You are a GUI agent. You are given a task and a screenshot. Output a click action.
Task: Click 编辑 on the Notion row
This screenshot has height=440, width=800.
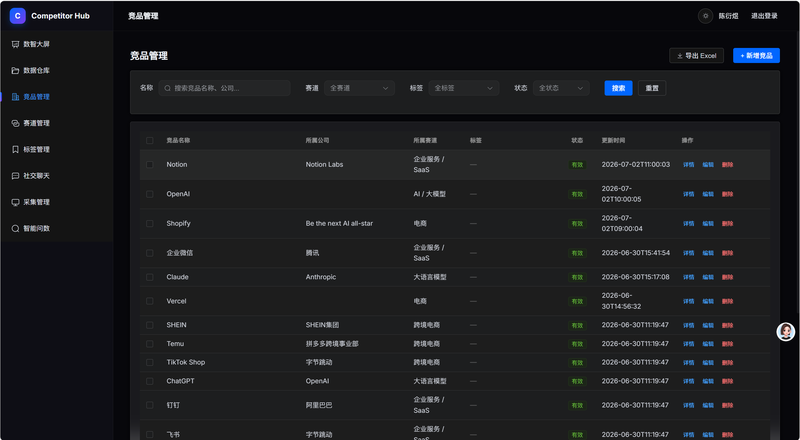pos(708,165)
